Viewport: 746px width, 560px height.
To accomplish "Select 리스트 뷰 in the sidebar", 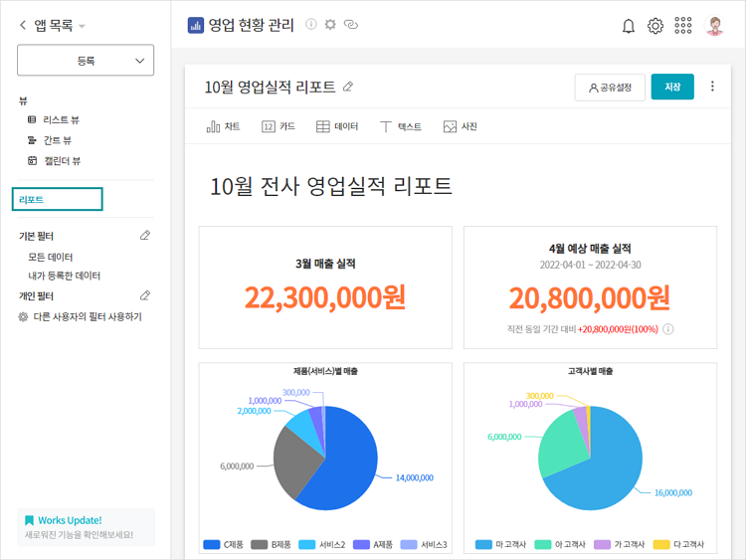I will [x=62, y=119].
